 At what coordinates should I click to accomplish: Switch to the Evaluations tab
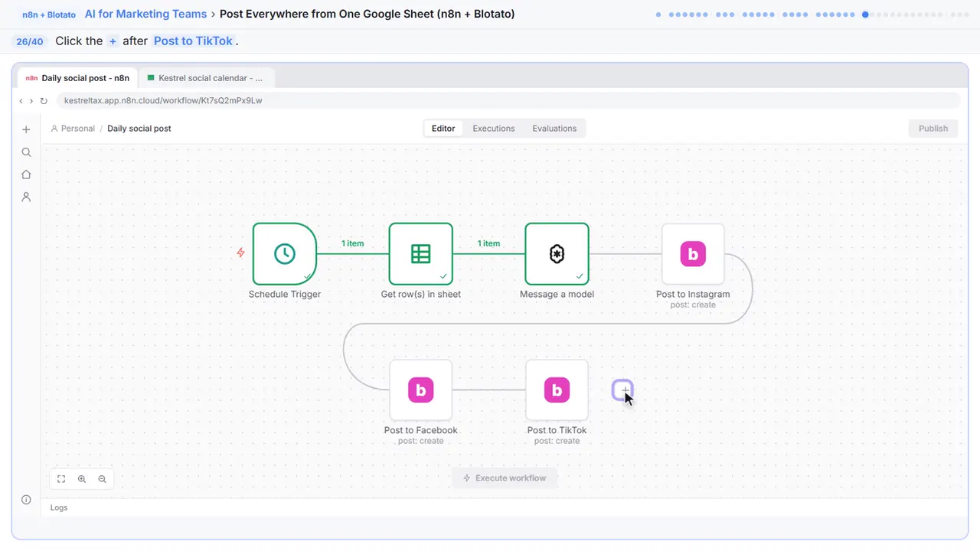[x=554, y=129]
